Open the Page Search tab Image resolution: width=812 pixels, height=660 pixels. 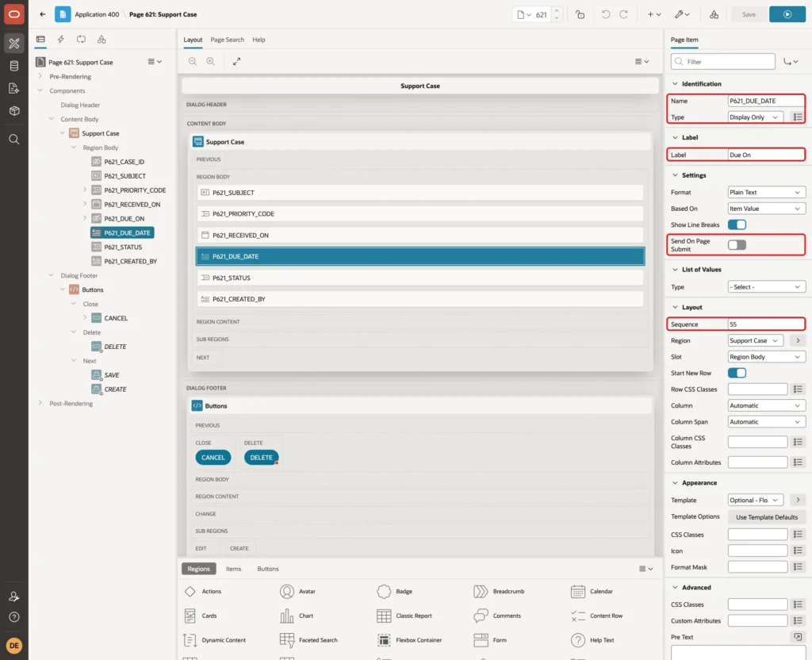pos(227,40)
